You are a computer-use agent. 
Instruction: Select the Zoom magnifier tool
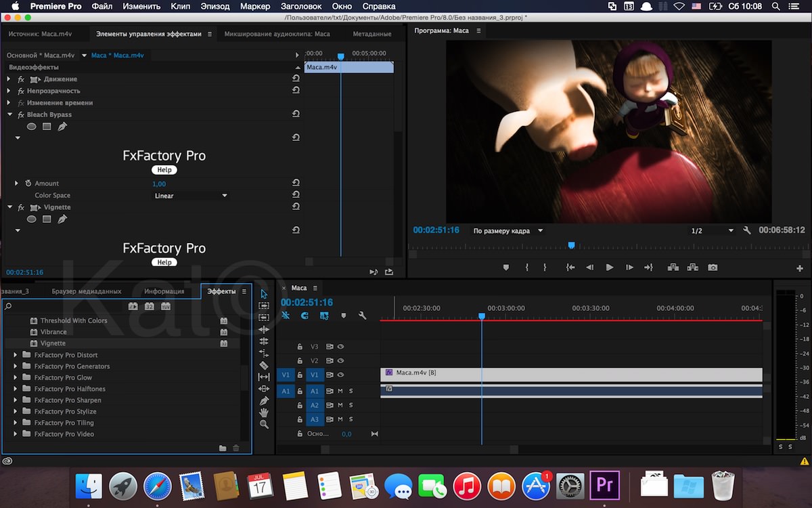tap(264, 424)
